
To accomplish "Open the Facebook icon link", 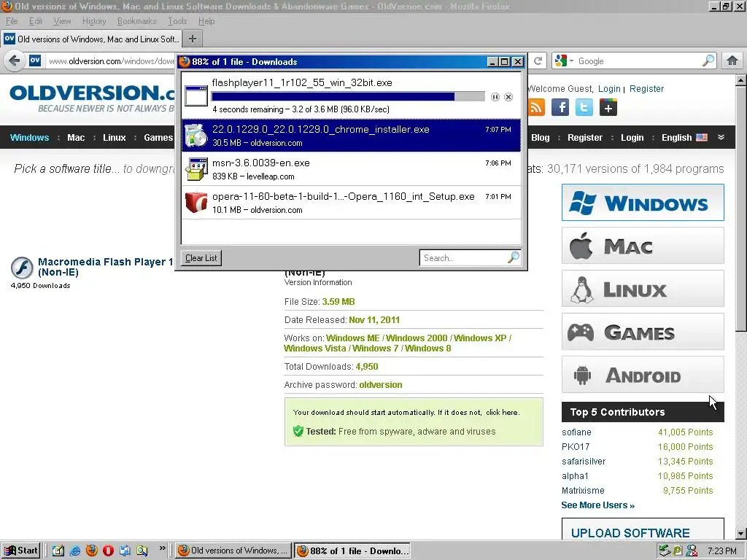I will tap(560, 107).
